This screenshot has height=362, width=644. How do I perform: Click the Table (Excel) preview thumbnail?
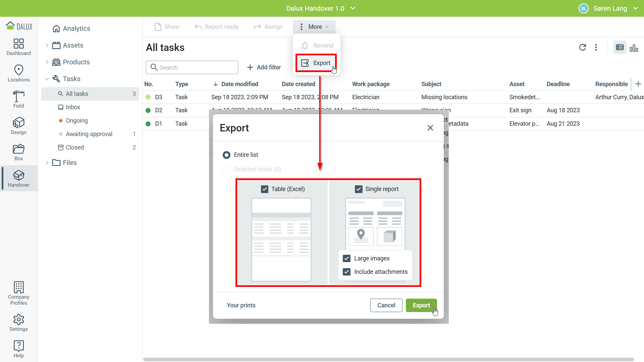(x=281, y=239)
